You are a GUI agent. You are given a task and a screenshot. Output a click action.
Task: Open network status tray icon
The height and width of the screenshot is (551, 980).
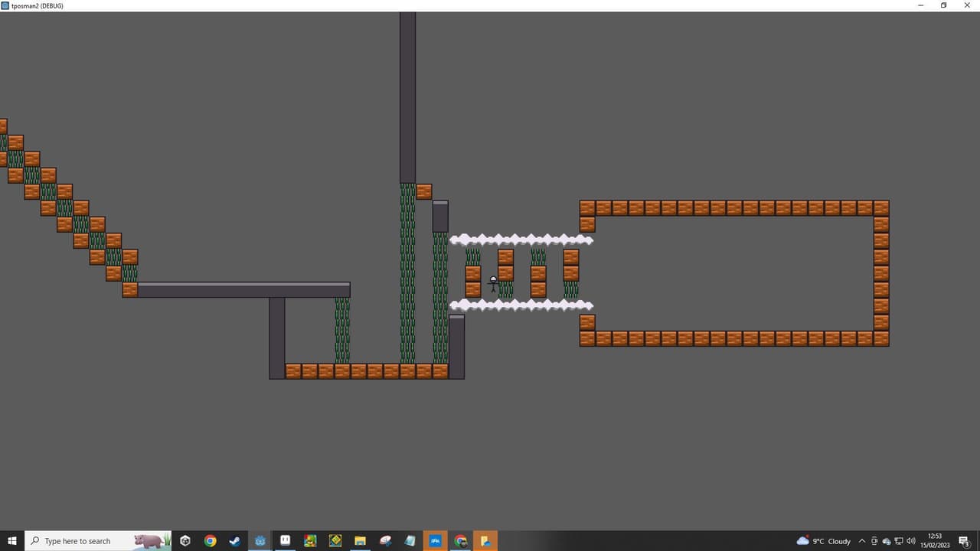click(899, 541)
